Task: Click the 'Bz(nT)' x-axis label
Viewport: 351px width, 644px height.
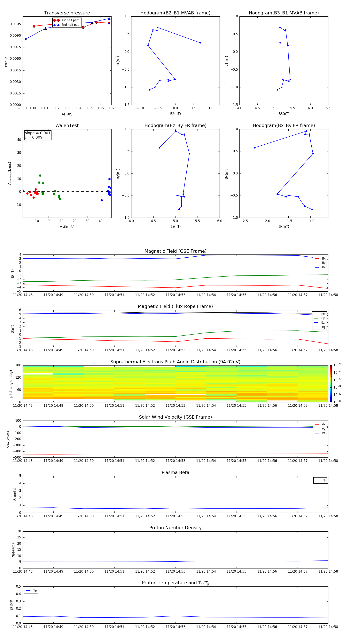Action: pos(175,227)
